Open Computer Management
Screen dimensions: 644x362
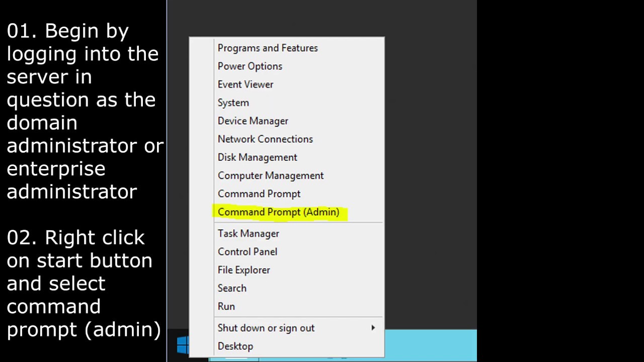271,175
